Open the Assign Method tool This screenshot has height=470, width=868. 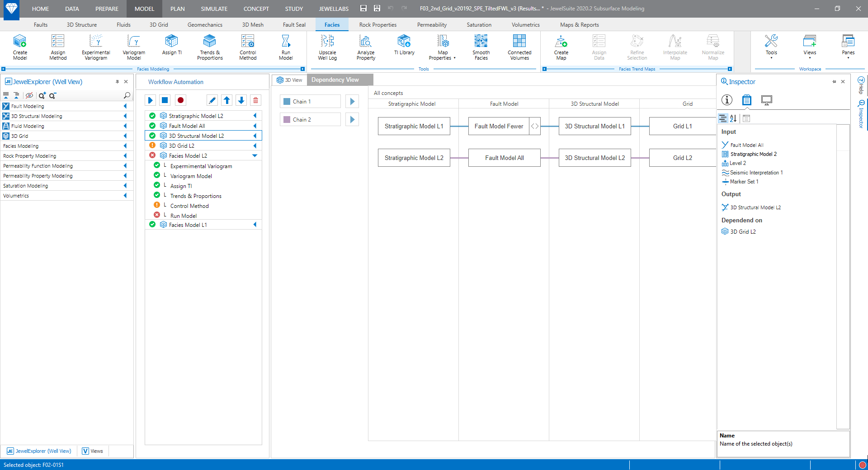click(58, 47)
